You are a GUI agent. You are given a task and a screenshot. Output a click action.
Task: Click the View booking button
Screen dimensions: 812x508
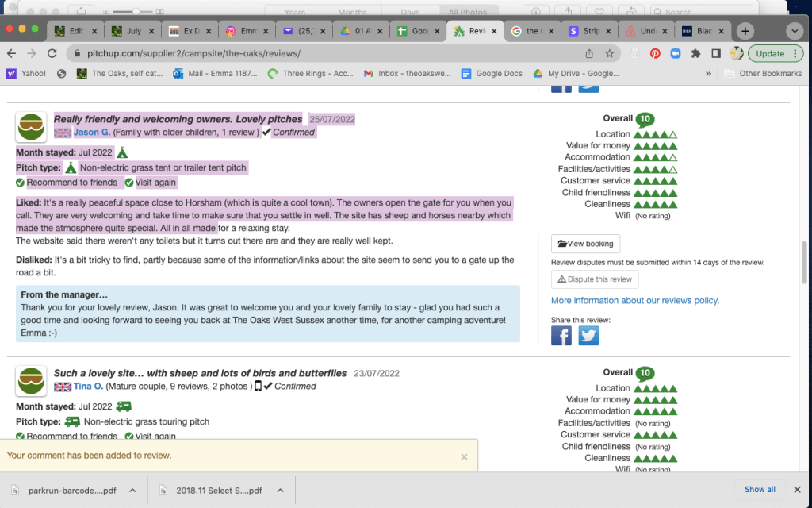point(585,244)
